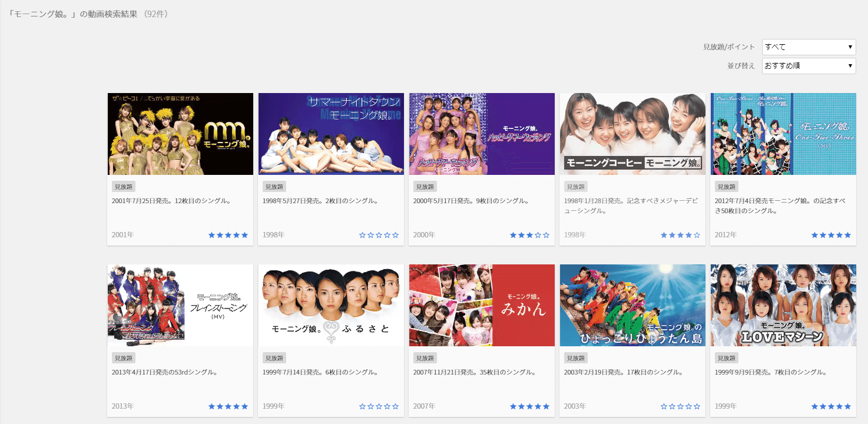Click 見放題 badge on 35枚目のシングル card
Image resolution: width=868 pixels, height=424 pixels.
[425, 358]
